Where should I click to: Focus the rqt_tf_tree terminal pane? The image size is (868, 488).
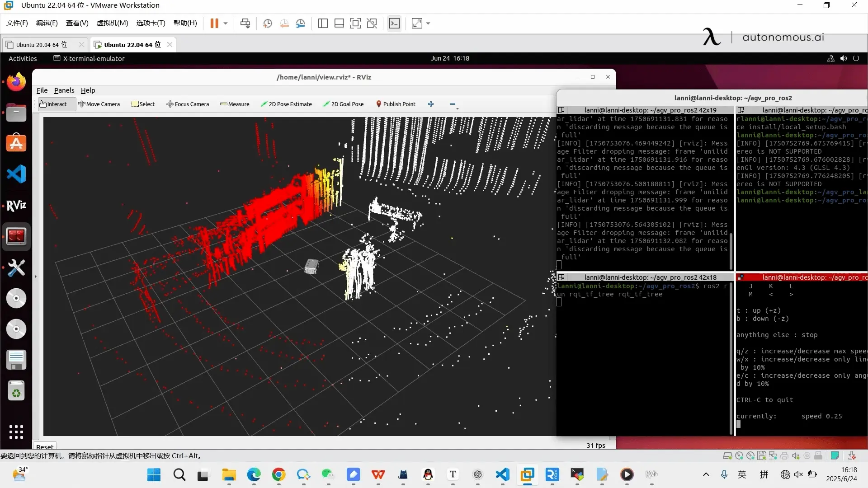(642, 361)
